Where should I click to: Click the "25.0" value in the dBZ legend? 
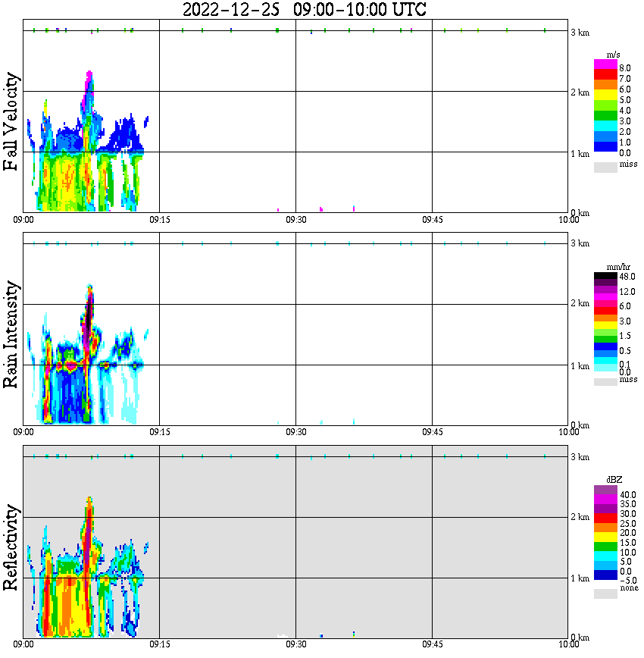(x=627, y=524)
